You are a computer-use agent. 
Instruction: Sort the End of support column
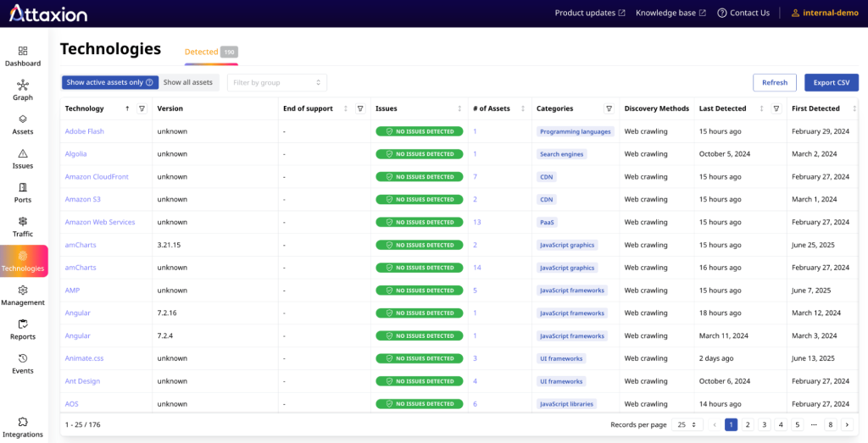tap(346, 108)
